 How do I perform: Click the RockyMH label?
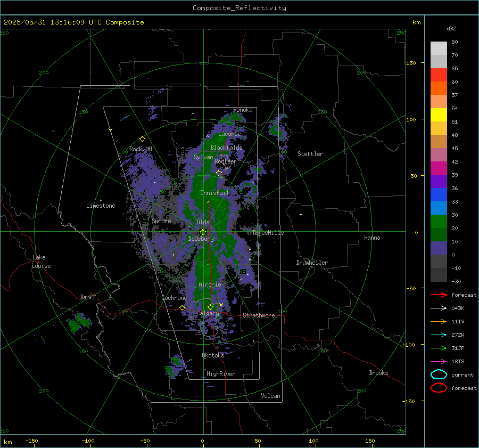coord(141,149)
